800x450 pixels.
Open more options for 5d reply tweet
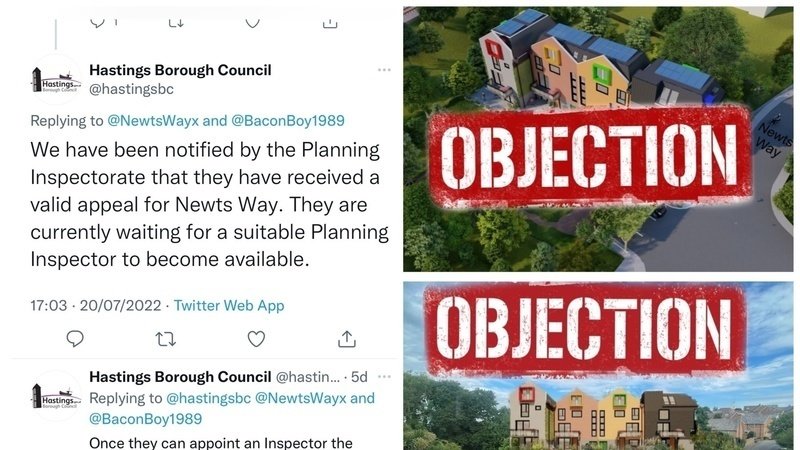click(x=384, y=377)
